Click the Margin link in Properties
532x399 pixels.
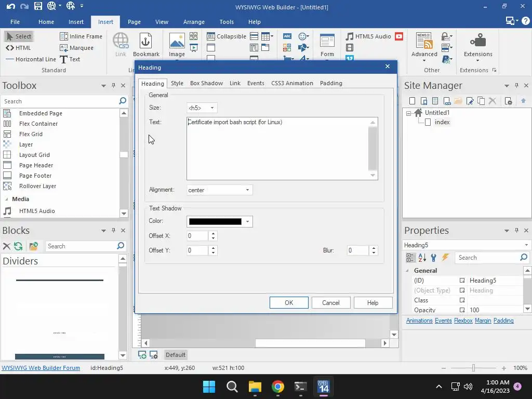[483, 321]
